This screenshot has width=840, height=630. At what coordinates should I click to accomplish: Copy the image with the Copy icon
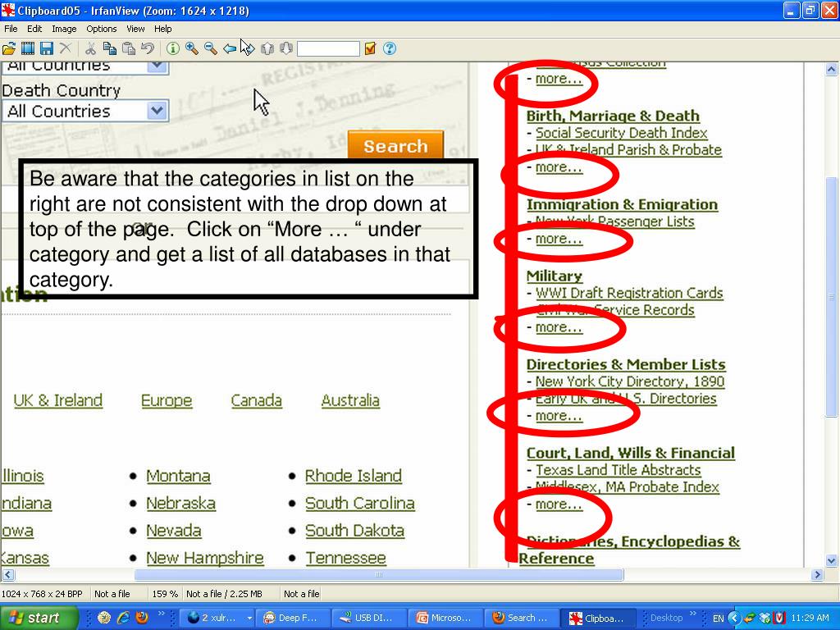point(110,48)
